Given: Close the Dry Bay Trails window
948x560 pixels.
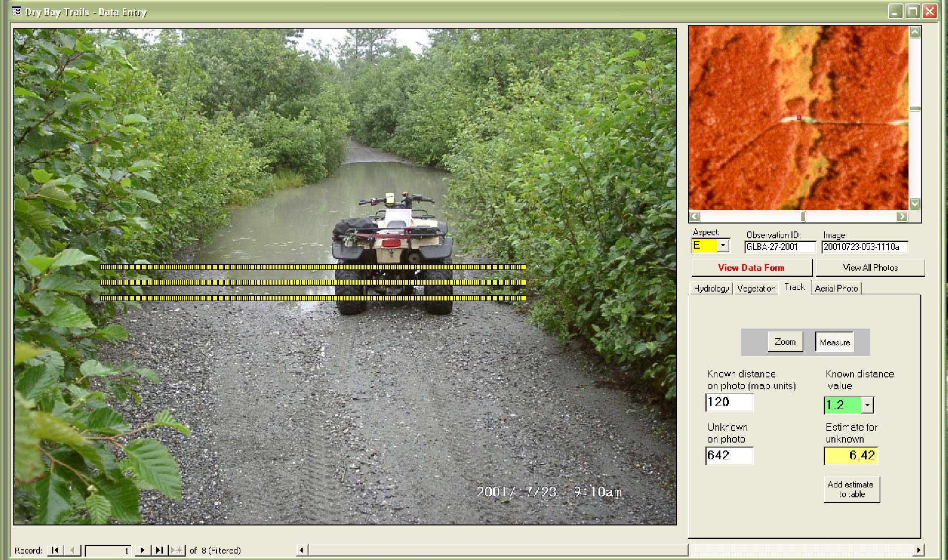Looking at the screenshot, I should pos(930,11).
